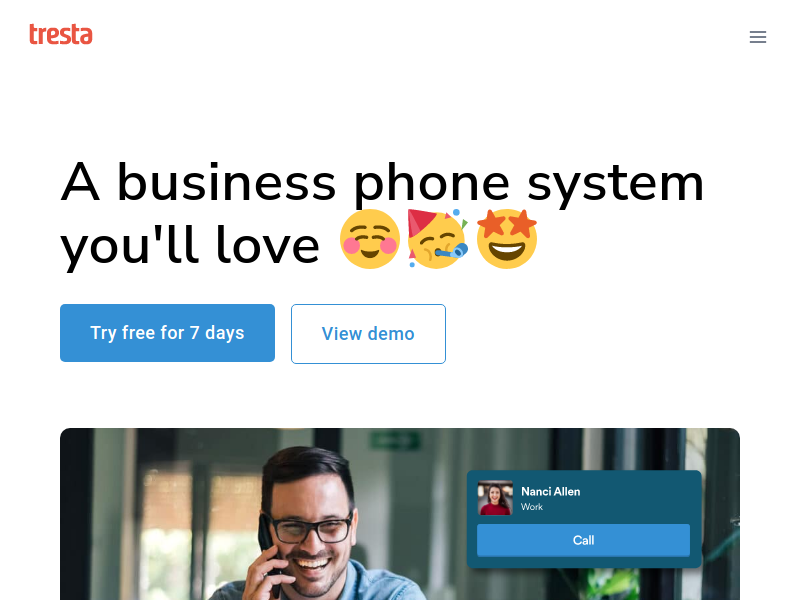Click the green exit sign in the photo background
800x600 pixels.
(395, 440)
